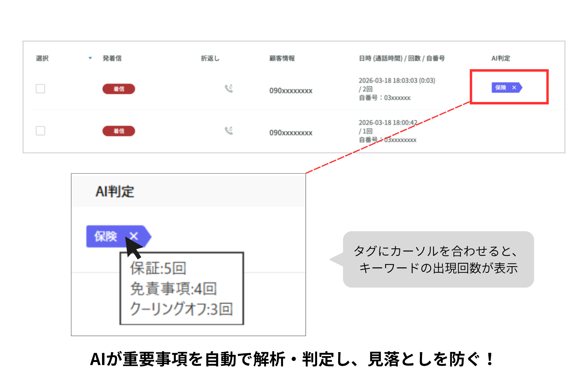Check the checkbox for the second call row
This screenshot has width=588, height=392.
pos(40,131)
